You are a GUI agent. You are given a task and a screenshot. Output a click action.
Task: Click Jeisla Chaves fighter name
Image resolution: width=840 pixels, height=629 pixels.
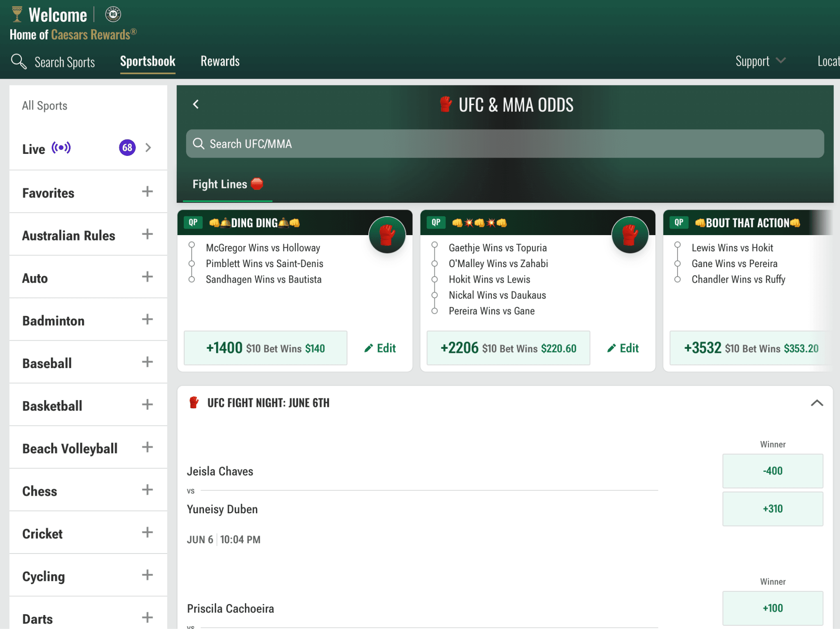tap(220, 471)
